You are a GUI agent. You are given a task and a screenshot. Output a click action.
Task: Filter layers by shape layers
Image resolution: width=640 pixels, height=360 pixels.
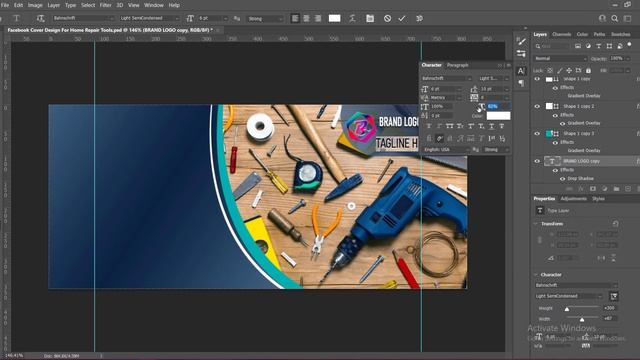pyautogui.click(x=609, y=46)
